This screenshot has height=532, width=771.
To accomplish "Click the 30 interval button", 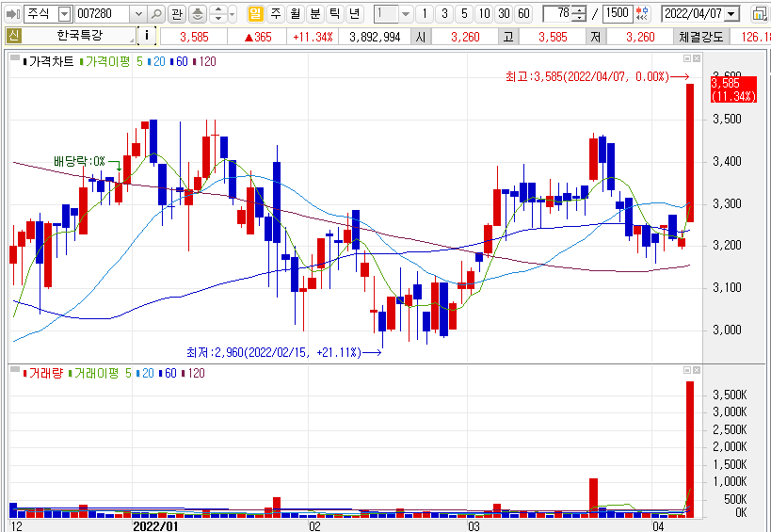I will pyautogui.click(x=504, y=14).
